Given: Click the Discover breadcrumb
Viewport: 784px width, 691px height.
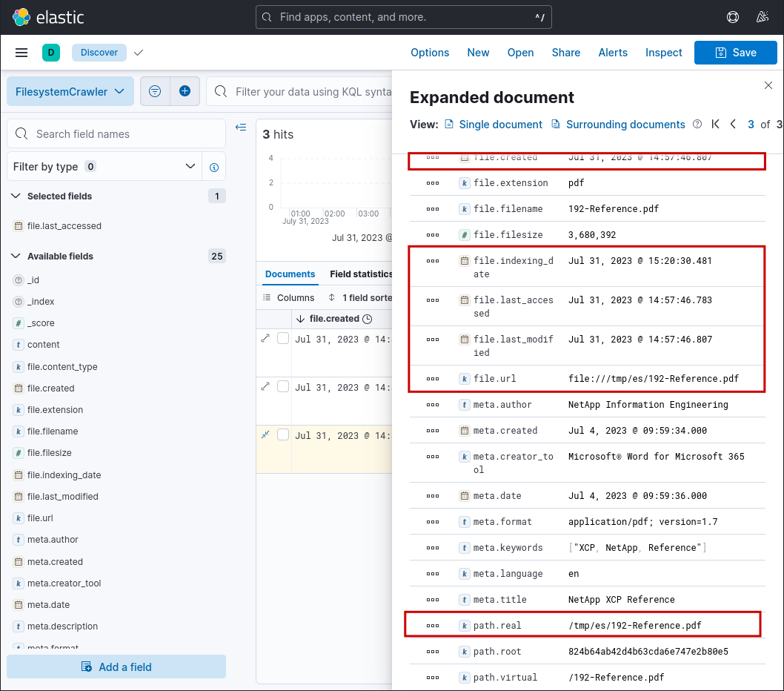Looking at the screenshot, I should click(99, 53).
